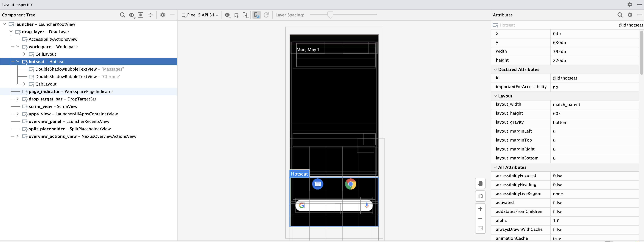This screenshot has width=644, height=242.
Task: Toggle 3D mode button above zoom
Action: (480, 196)
